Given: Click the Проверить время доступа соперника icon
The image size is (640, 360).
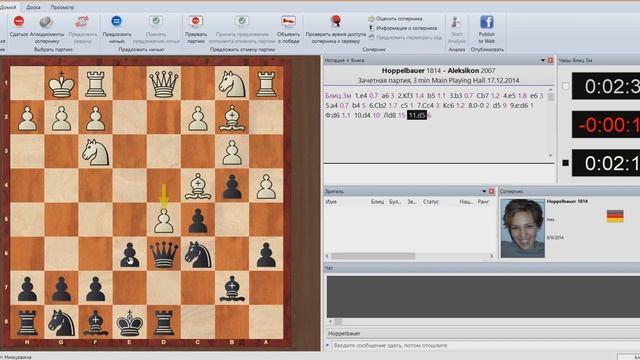Looking at the screenshot, I should tap(336, 21).
